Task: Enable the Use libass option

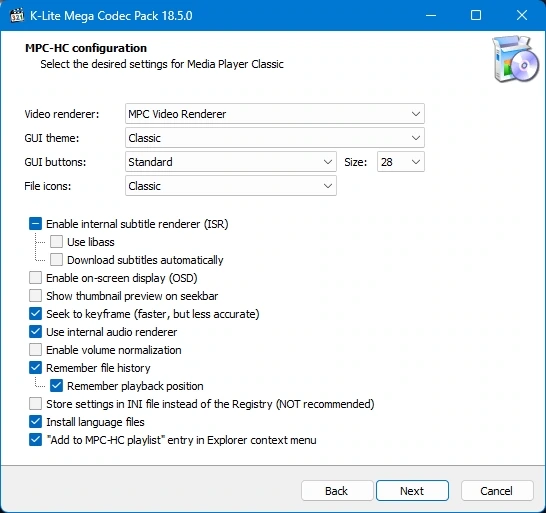Action: coord(56,242)
